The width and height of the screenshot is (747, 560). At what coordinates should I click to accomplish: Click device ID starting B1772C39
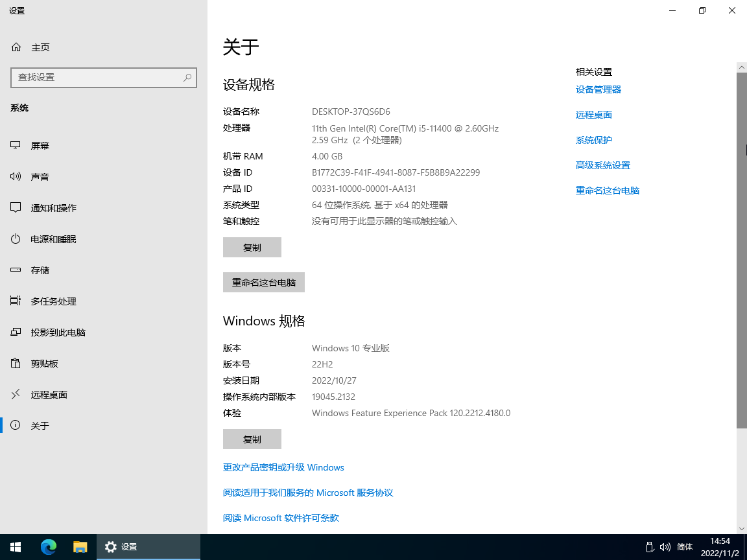click(396, 172)
